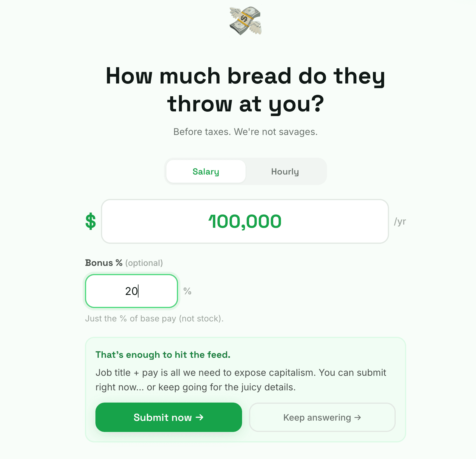Click the arrow on Keep answering
This screenshot has height=459, width=476.
358,417
